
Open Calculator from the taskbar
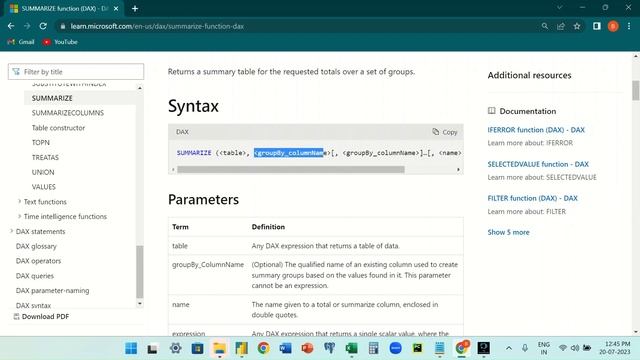tap(373, 348)
